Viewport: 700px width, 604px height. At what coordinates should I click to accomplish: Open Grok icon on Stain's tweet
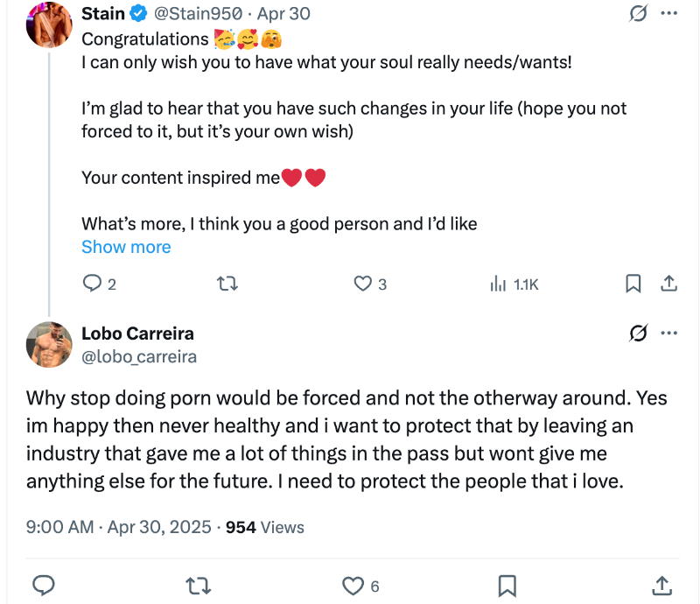639,14
